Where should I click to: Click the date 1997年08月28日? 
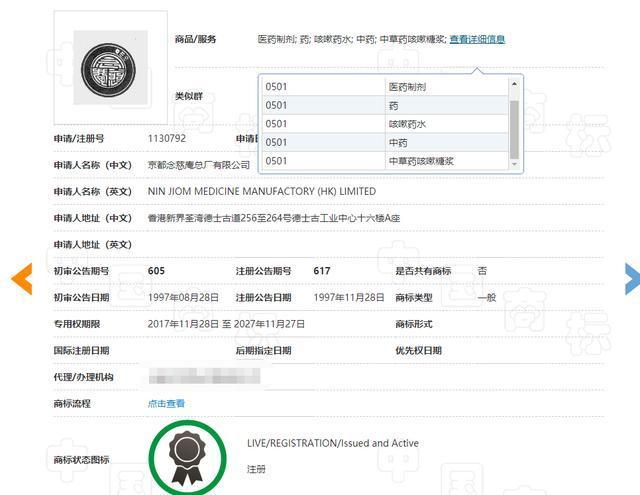tap(183, 297)
